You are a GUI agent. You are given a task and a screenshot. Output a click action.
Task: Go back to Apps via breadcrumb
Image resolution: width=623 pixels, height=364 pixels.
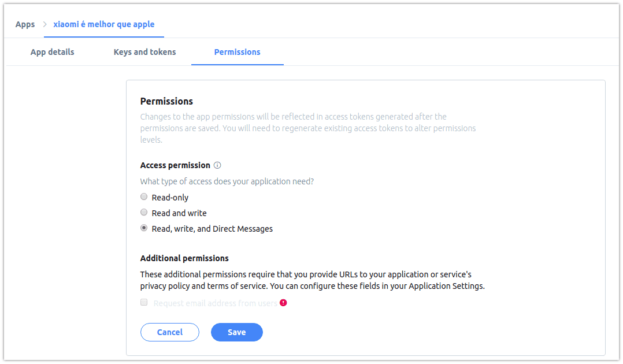(25, 24)
